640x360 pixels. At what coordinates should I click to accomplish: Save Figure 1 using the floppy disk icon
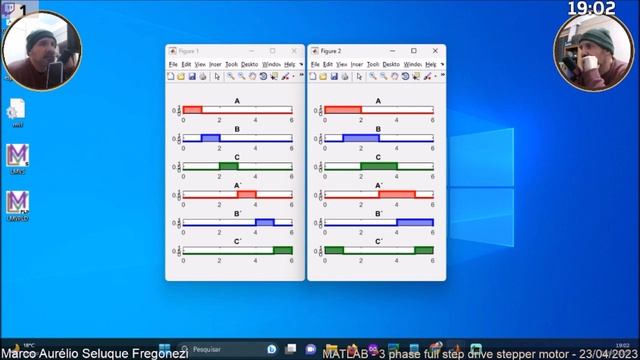[192, 76]
